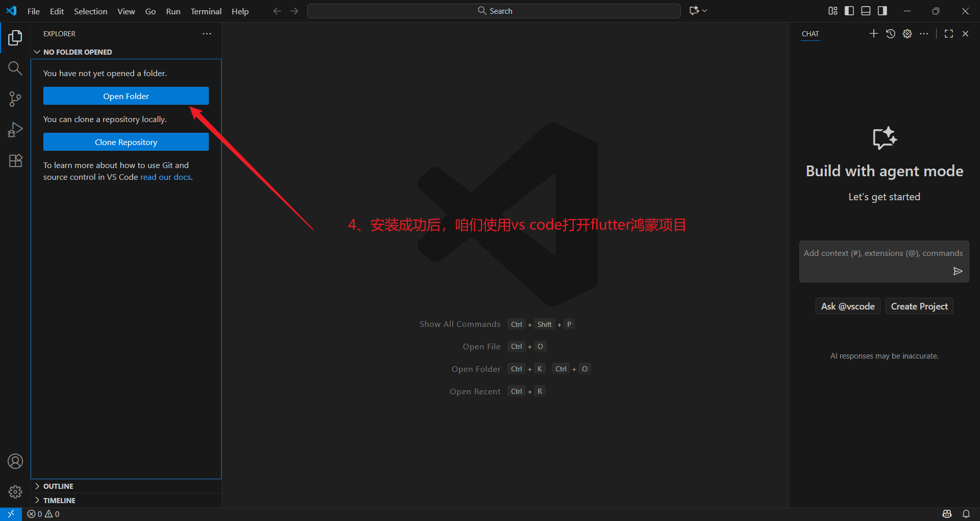The width and height of the screenshot is (980, 521).
Task: Open the Terminal menu
Action: pyautogui.click(x=206, y=11)
